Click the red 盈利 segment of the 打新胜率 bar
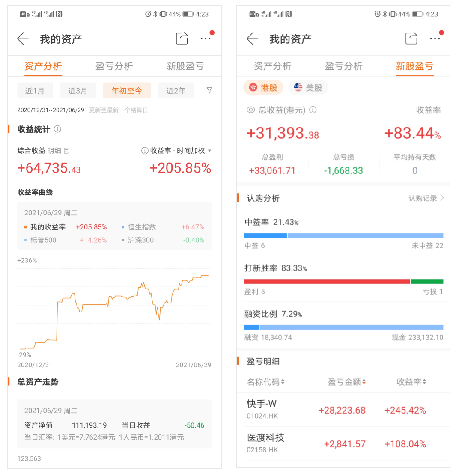The height and width of the screenshot is (476, 459). point(327,281)
